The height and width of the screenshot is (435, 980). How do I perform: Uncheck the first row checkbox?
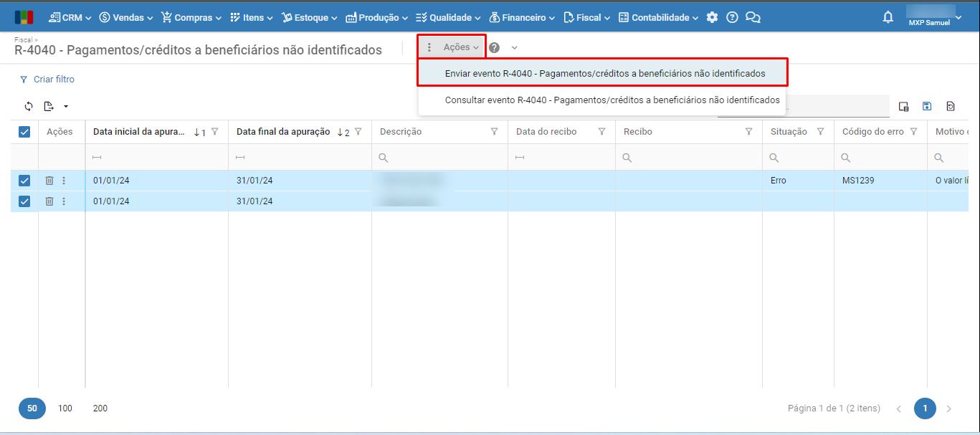24,181
